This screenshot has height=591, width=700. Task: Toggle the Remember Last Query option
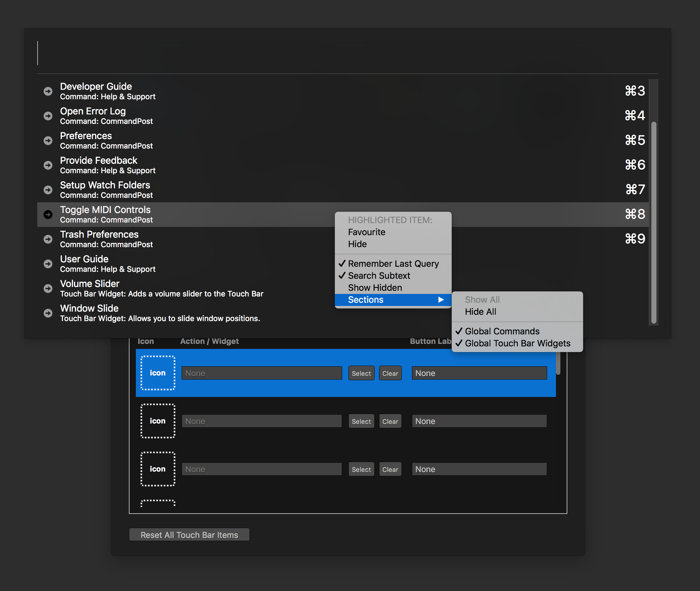[394, 264]
